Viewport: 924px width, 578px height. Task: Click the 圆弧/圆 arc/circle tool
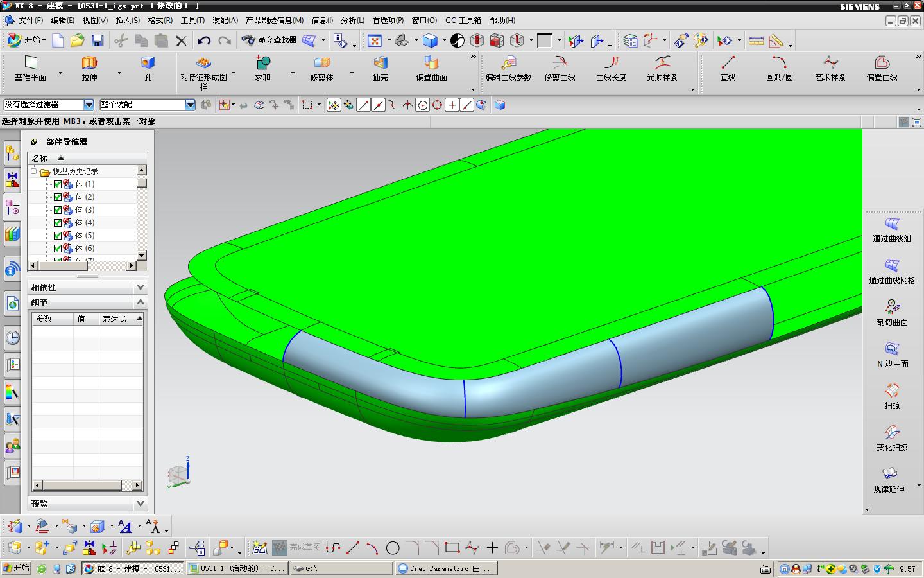(779, 68)
